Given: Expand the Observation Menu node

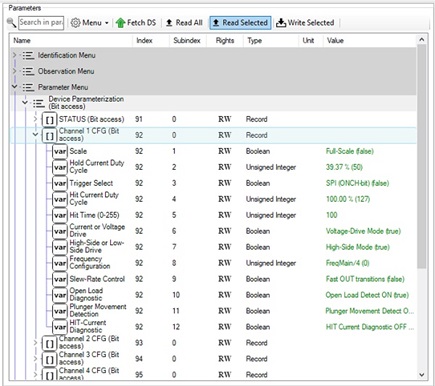Looking at the screenshot, I should [x=14, y=71].
